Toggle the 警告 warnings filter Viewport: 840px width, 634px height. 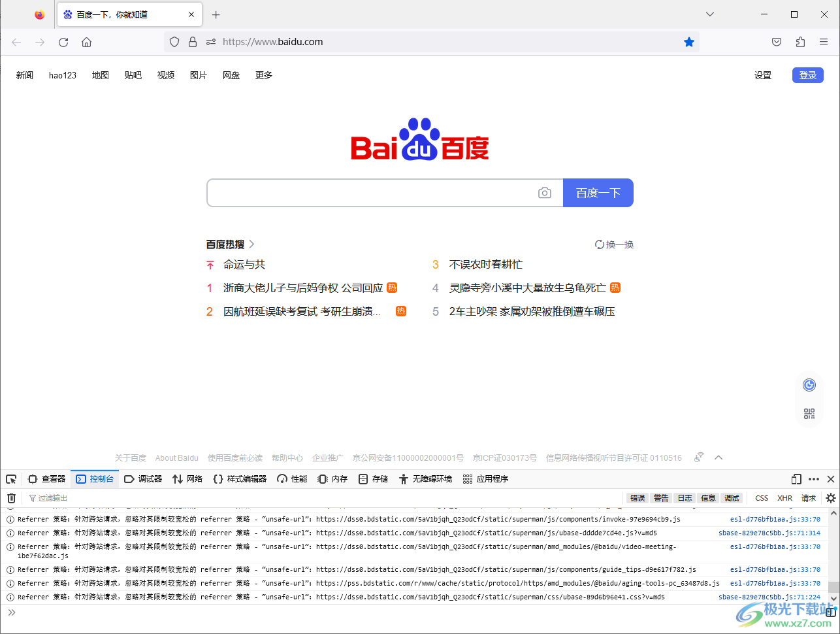(661, 498)
